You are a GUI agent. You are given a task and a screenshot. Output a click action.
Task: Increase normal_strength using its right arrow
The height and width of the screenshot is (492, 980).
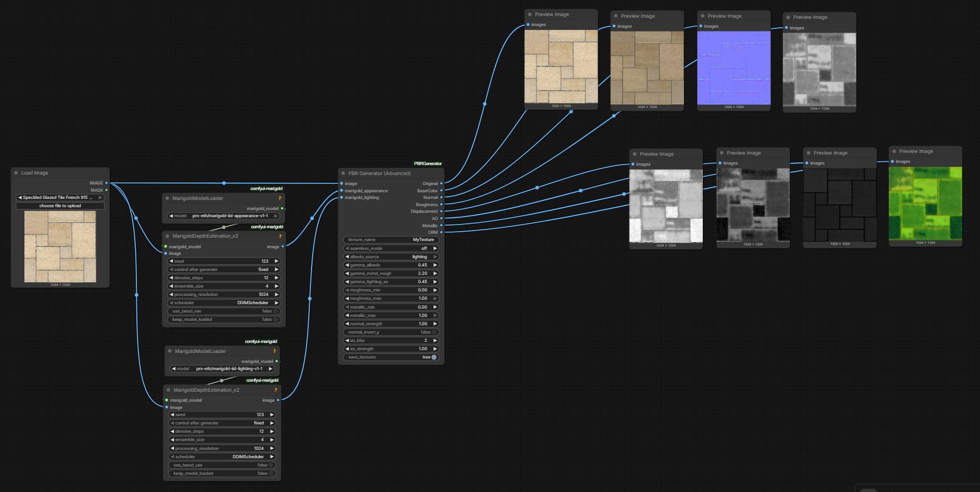436,324
